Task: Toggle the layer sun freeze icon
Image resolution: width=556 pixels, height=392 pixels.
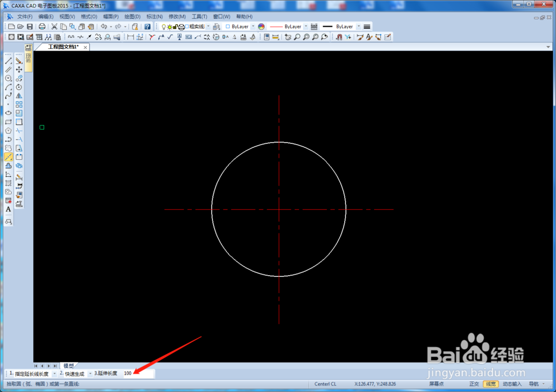Action: [x=170, y=27]
